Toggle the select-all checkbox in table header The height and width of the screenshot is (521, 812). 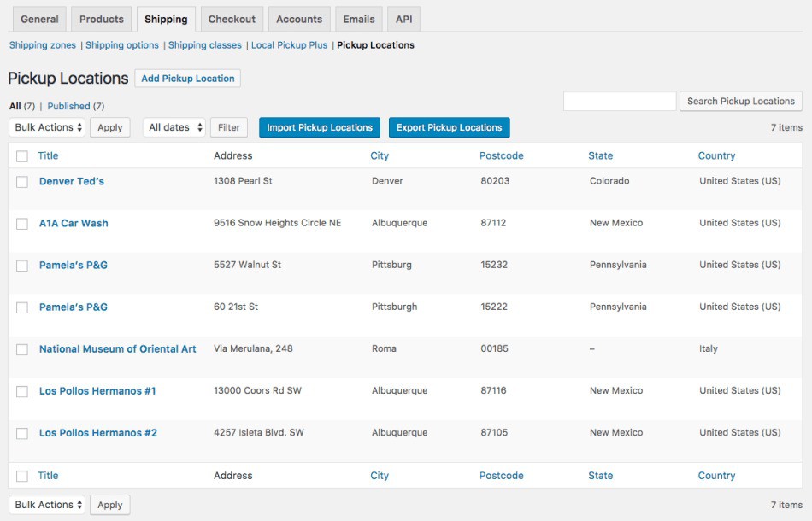coord(22,156)
